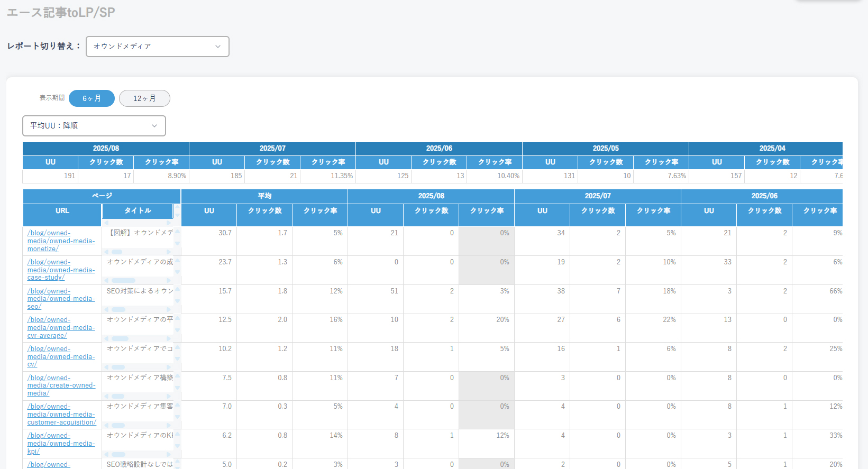
Task: Click chevron arrow in 平均UU：降順 select box
Action: click(x=154, y=126)
